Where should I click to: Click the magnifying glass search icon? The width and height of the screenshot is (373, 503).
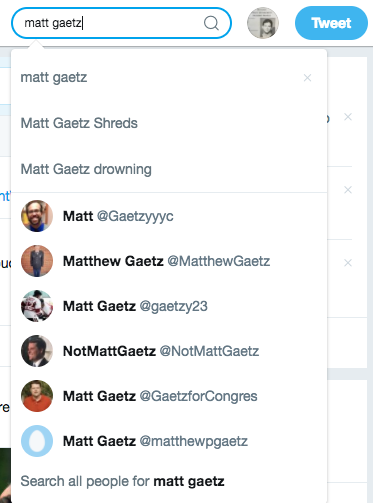point(211,23)
